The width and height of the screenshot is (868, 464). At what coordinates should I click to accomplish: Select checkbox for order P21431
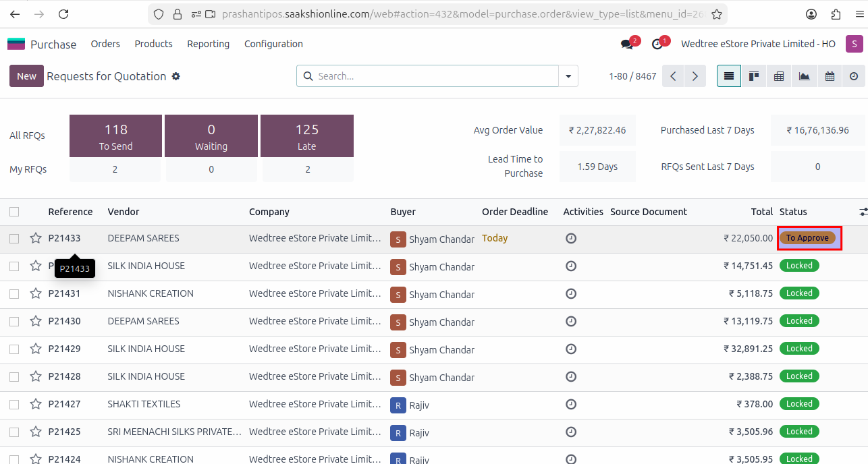click(14, 293)
